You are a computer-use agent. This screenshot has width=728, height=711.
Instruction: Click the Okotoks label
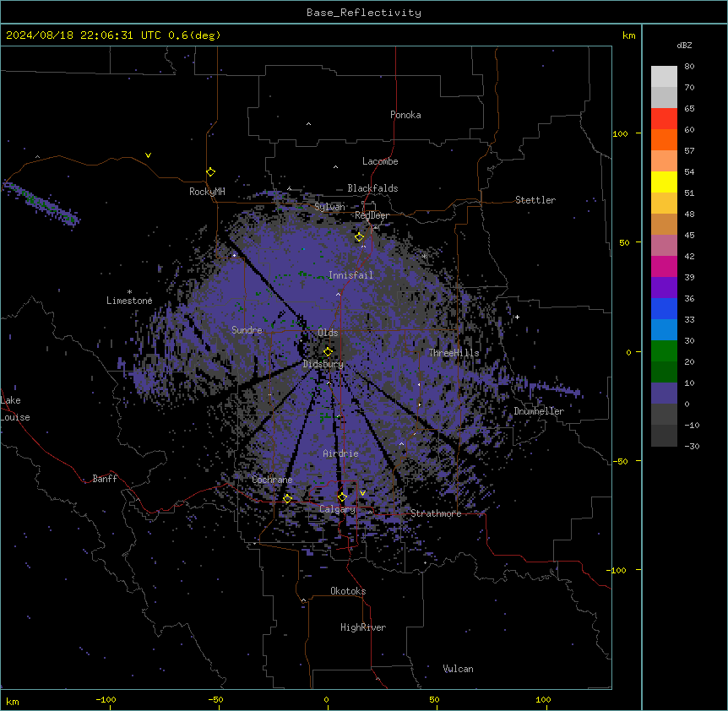point(348,591)
